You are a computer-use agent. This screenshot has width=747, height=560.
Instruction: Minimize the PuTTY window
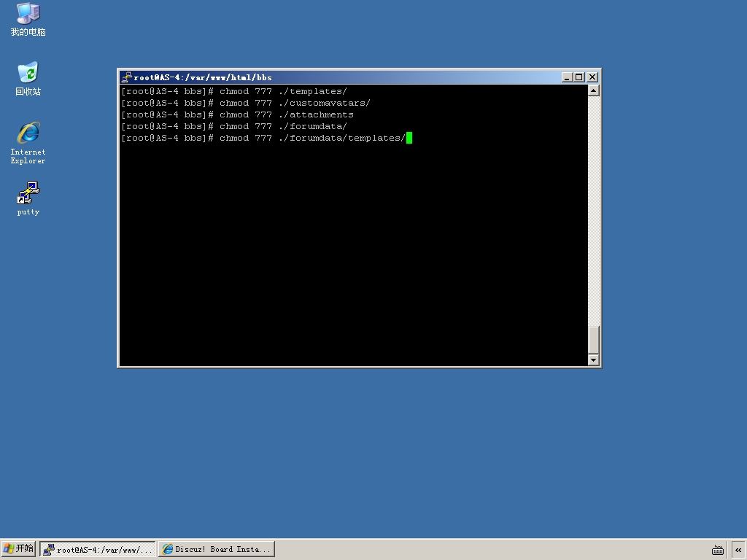567,77
